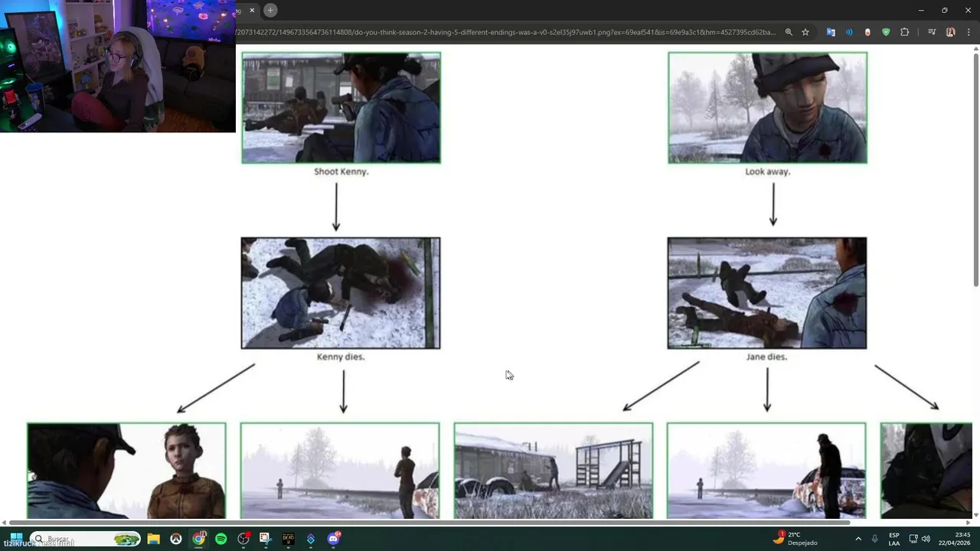The height and width of the screenshot is (551, 980).
Task: Click the orange flame extension icon
Action: (x=867, y=32)
